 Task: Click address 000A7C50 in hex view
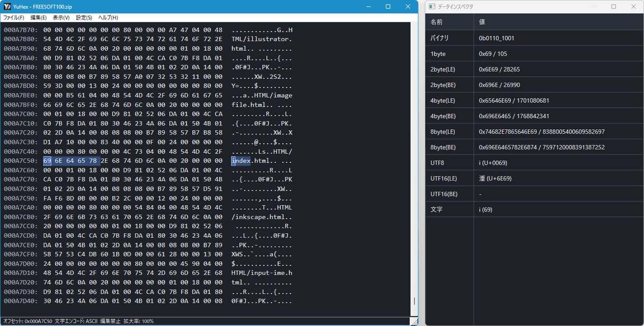[x=21, y=161]
